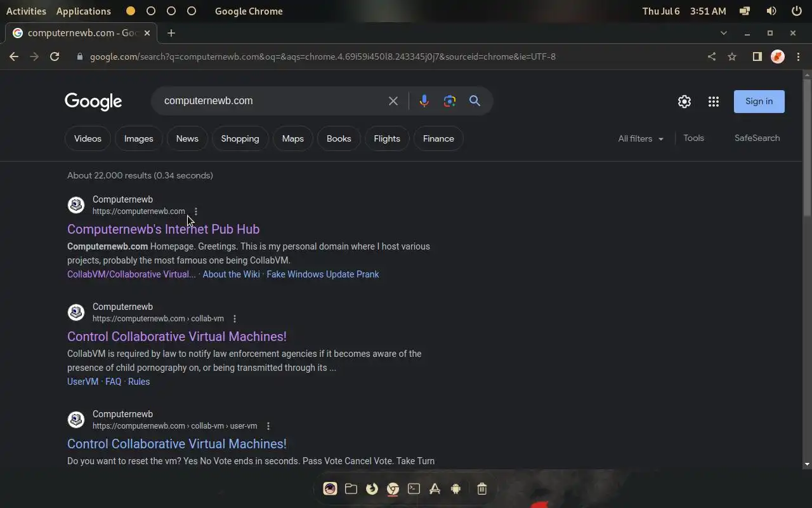Viewport: 812px width, 508px height.
Task: Select the computernewb.com browser tab
Action: tap(81, 33)
